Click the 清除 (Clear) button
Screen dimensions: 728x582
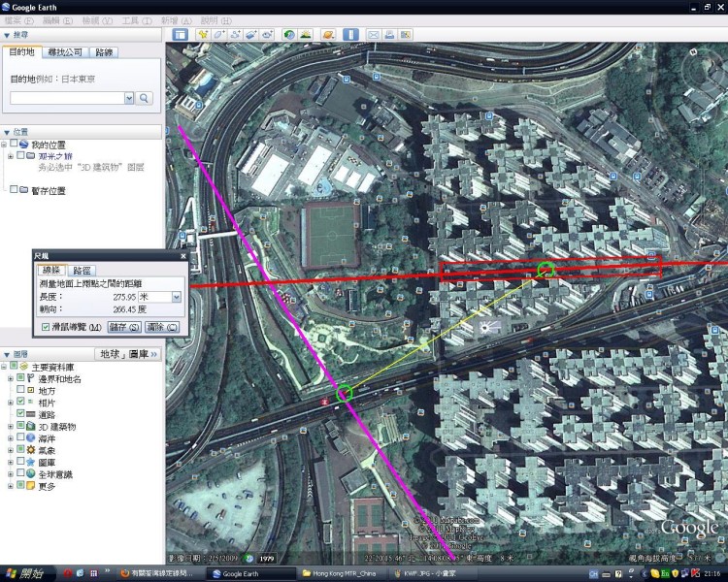[161, 328]
